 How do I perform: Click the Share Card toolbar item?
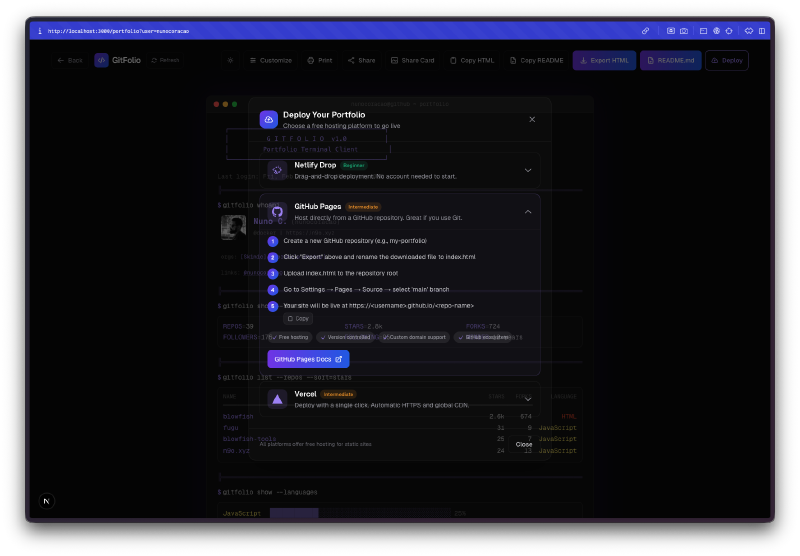pyautogui.click(x=412, y=60)
